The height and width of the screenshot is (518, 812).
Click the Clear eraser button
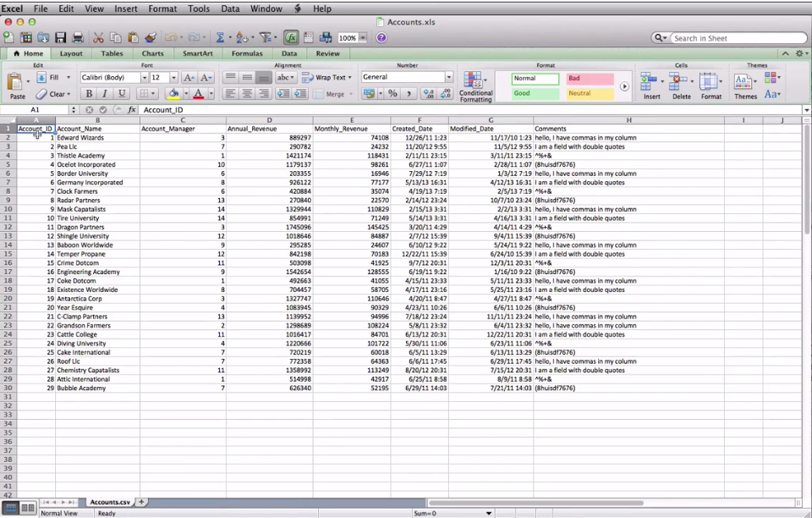click(53, 94)
